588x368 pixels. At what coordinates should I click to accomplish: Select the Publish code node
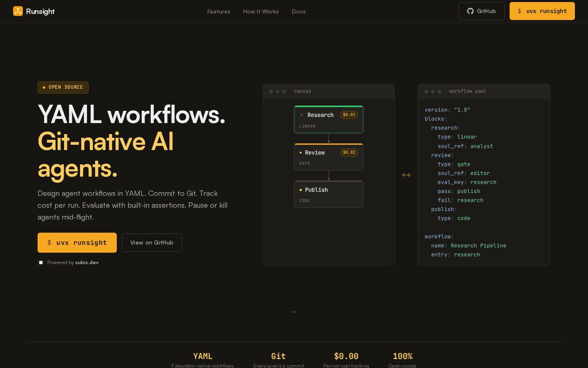[329, 194]
